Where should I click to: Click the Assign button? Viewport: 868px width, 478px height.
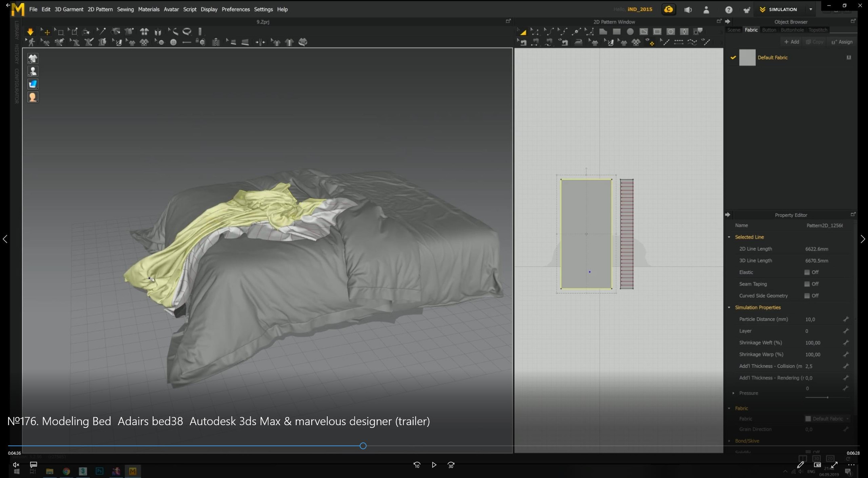click(842, 42)
